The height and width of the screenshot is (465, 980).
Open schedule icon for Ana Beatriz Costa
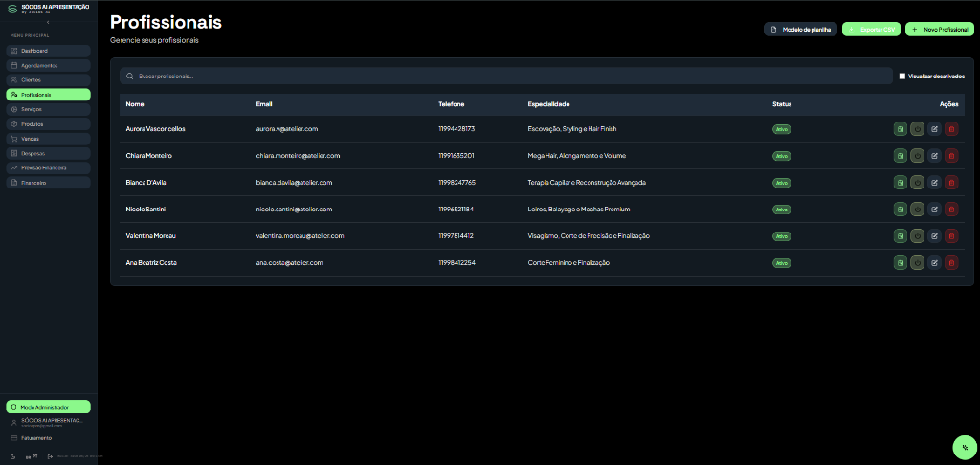(900, 263)
